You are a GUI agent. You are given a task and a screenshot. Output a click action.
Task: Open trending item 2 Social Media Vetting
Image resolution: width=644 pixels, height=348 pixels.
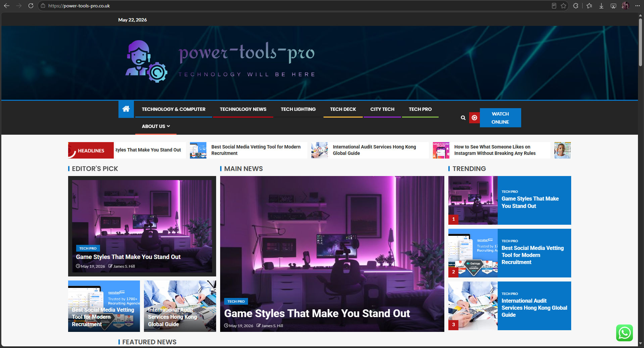(509, 253)
